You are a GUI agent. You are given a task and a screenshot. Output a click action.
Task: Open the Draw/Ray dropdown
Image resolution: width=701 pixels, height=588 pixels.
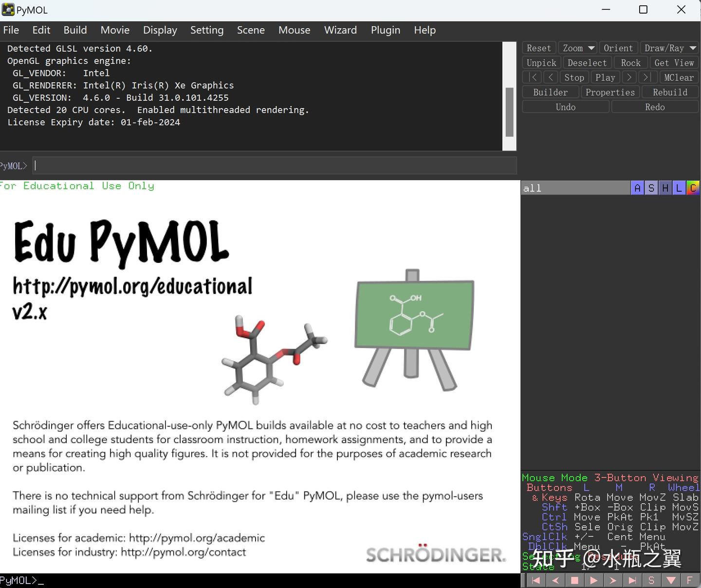tap(670, 48)
